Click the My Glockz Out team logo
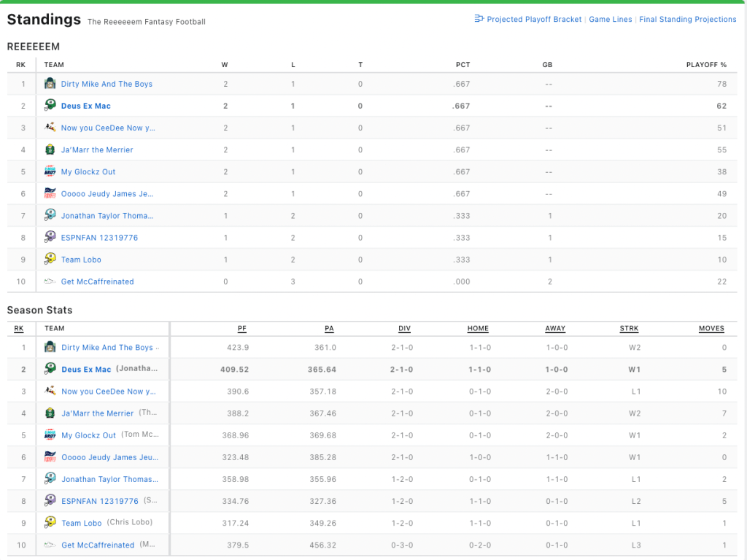747x560 pixels. 50,171
